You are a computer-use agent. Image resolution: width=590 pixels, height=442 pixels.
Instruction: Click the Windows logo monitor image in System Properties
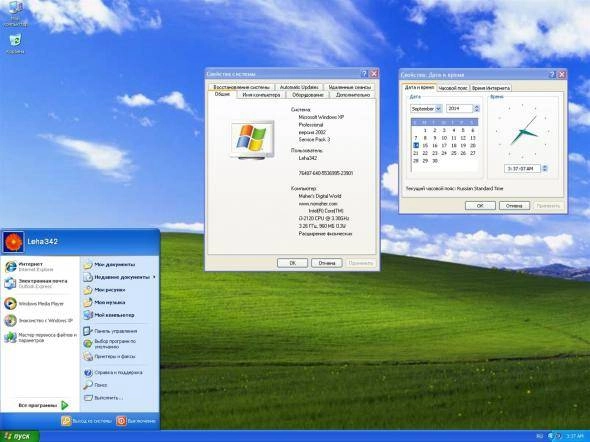point(252,139)
